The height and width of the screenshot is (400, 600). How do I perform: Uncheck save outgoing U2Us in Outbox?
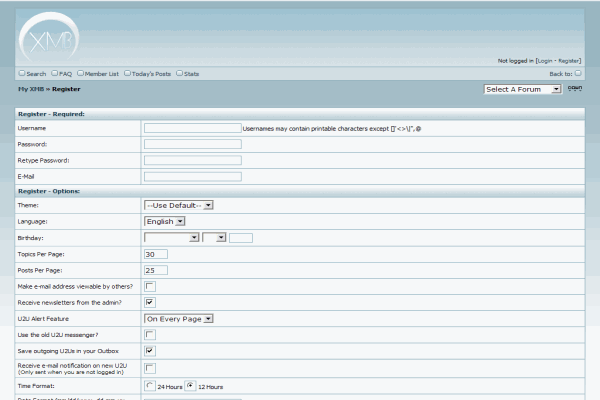coord(150,351)
